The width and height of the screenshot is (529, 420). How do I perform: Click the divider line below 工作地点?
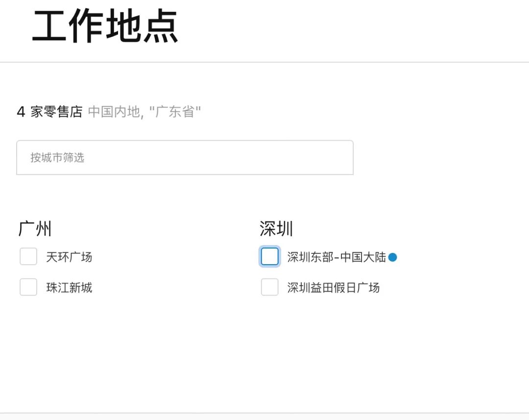(x=264, y=62)
